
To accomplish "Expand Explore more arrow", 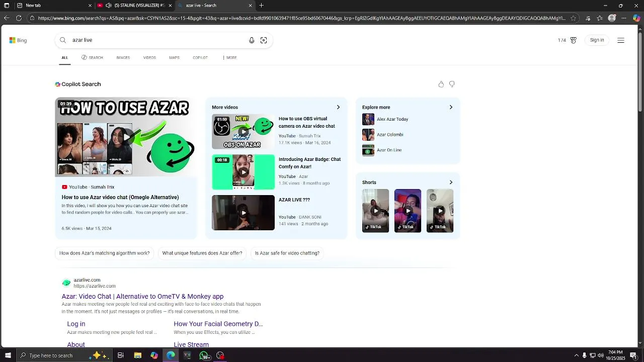I will tap(451, 107).
